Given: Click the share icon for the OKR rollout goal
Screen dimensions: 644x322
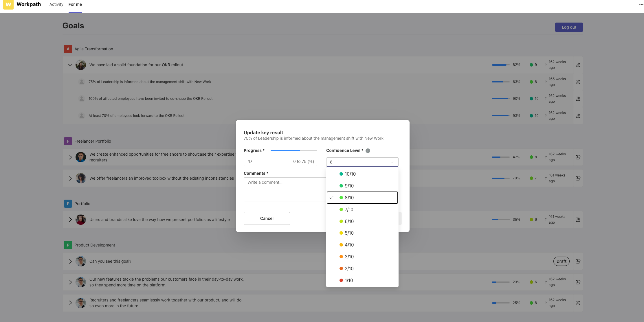Looking at the screenshot, I should pyautogui.click(x=578, y=65).
